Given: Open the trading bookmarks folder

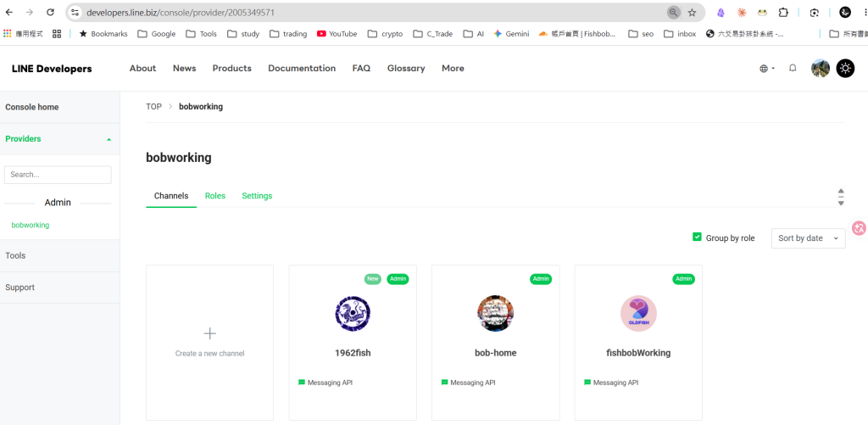Looking at the screenshot, I should click(x=288, y=34).
